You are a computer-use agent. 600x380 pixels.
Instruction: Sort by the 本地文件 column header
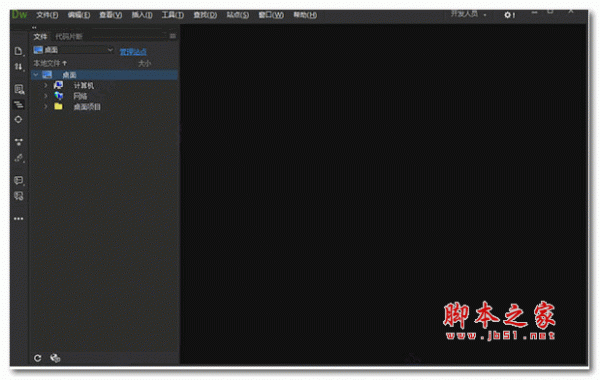50,63
